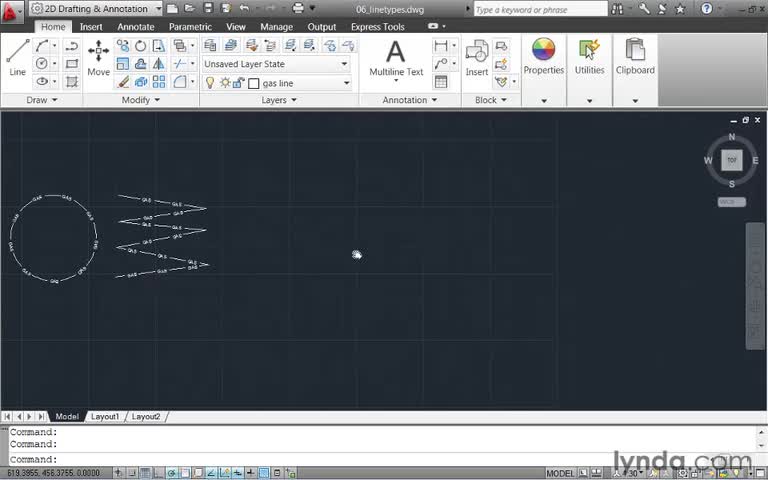The image size is (768, 480).
Task: Click the Save icon in quick access
Action: (x=208, y=8)
